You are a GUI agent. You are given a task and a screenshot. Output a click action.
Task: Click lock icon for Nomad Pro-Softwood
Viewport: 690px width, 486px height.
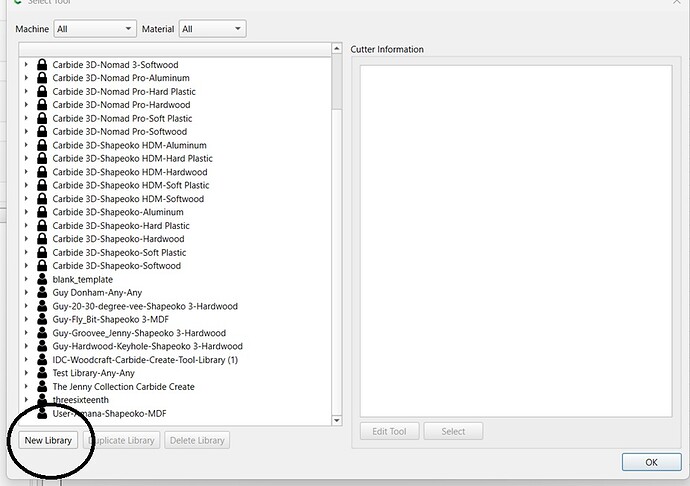(x=42, y=131)
